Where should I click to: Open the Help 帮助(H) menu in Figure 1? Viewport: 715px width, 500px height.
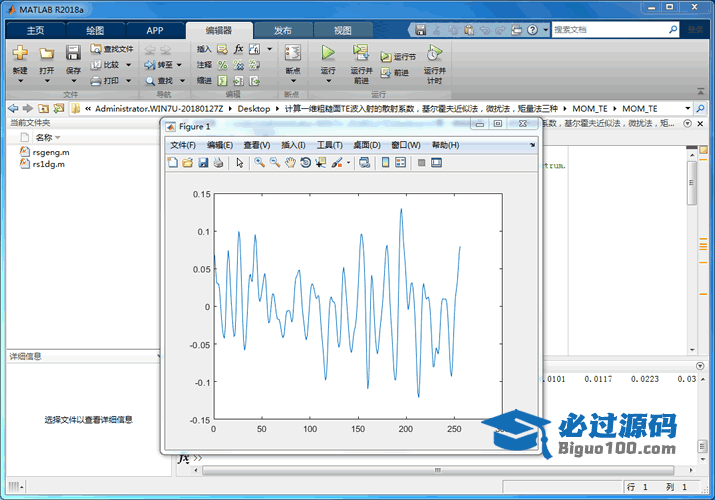tap(446, 145)
